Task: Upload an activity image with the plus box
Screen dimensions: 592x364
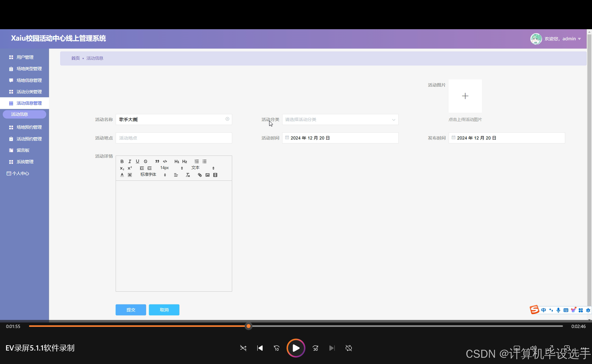Action: (465, 96)
